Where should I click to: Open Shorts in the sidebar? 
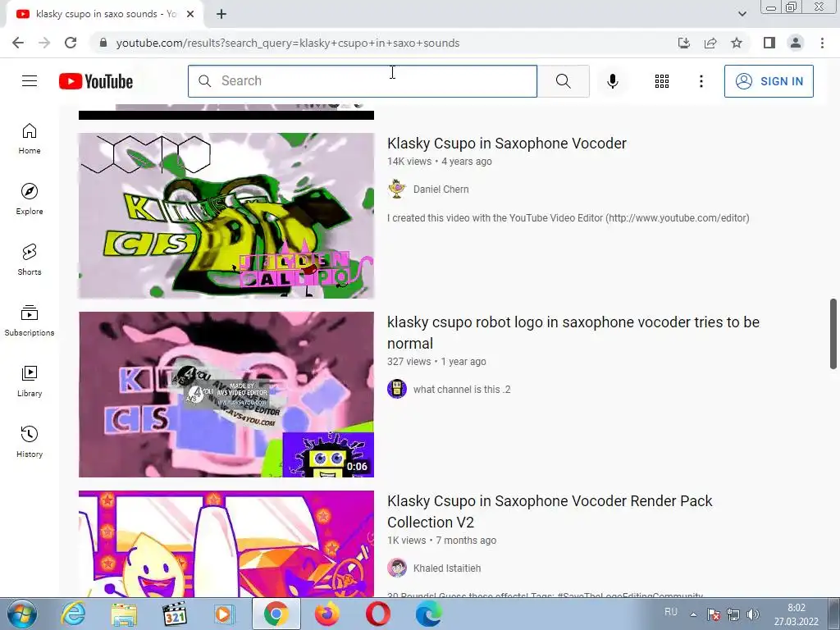click(x=30, y=260)
